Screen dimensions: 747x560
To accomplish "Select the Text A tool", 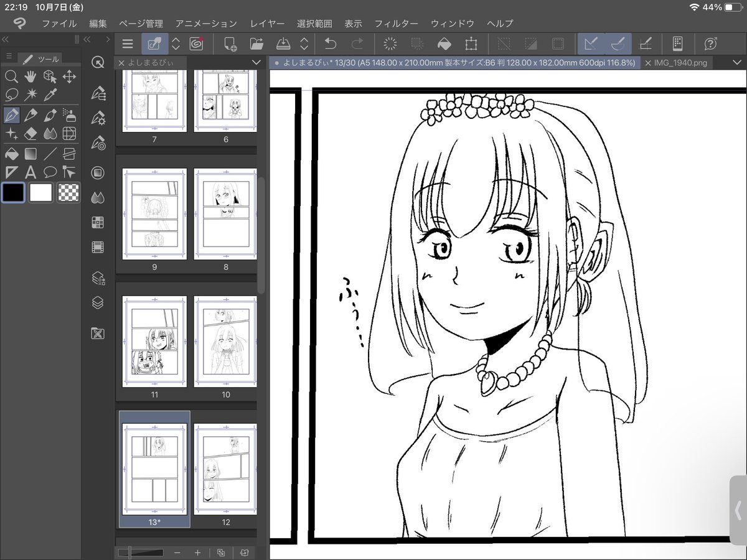I will pos(31,172).
